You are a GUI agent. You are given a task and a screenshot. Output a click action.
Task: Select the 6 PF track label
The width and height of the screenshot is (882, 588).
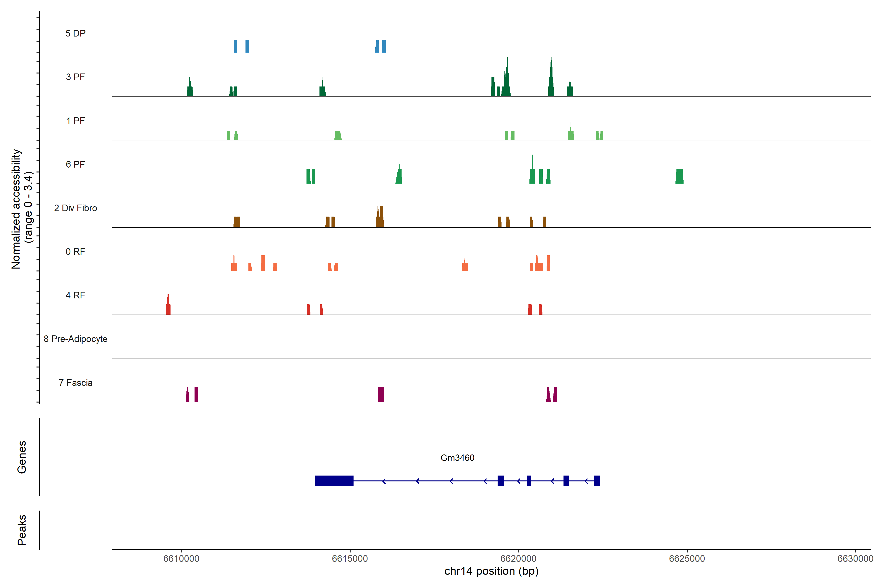pyautogui.click(x=75, y=164)
